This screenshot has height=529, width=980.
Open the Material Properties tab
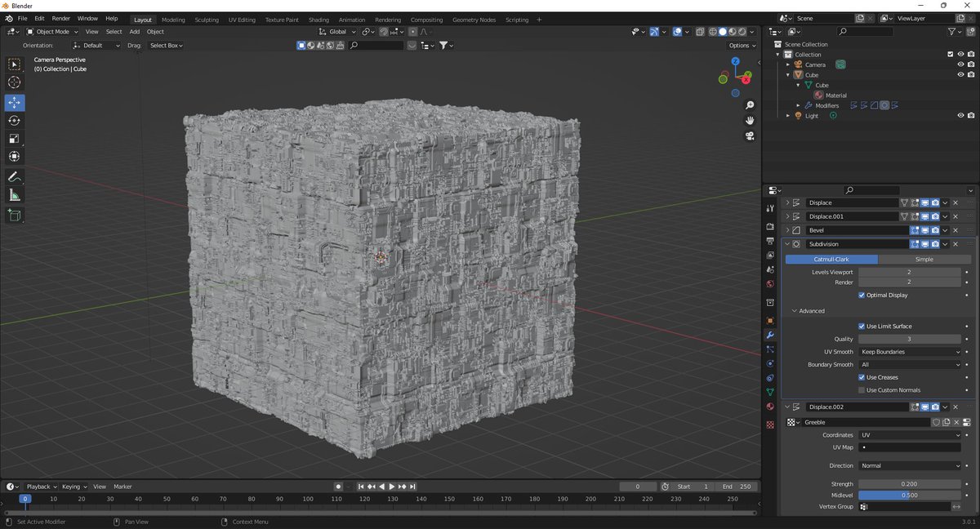pos(770,407)
